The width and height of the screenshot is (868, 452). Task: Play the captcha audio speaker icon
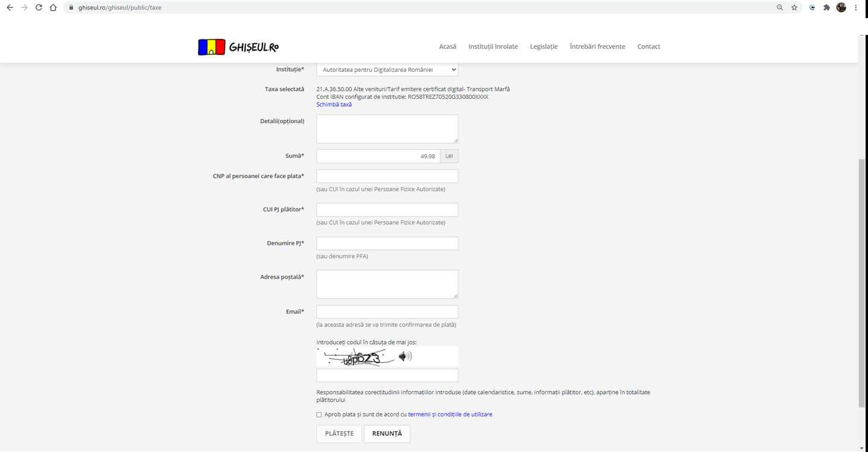point(405,357)
